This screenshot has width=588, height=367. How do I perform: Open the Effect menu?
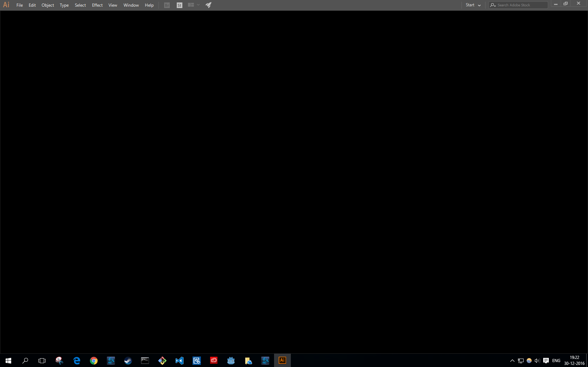point(97,5)
